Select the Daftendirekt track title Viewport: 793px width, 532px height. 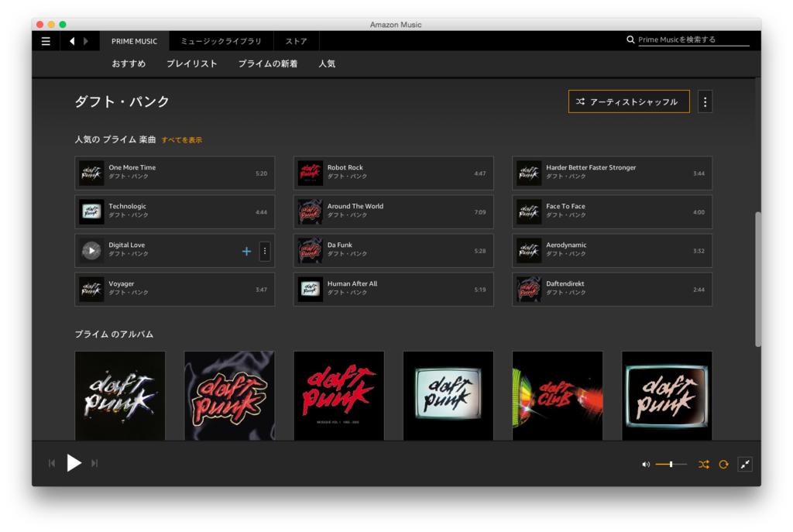(x=565, y=283)
